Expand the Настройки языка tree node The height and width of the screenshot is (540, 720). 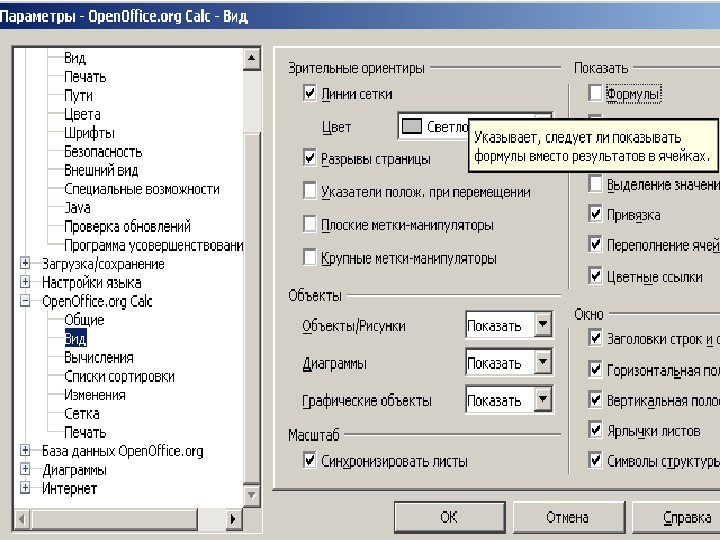25,282
